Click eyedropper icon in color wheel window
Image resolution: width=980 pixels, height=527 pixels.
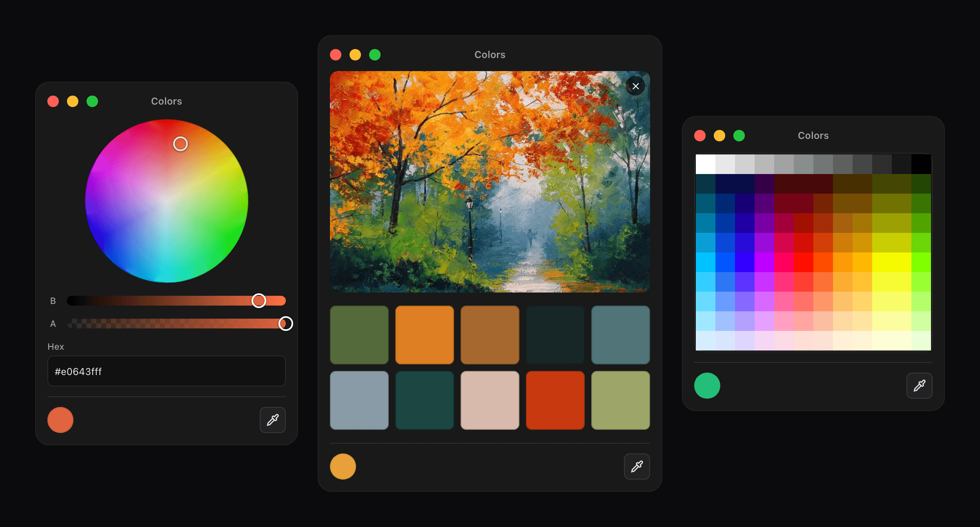click(273, 420)
